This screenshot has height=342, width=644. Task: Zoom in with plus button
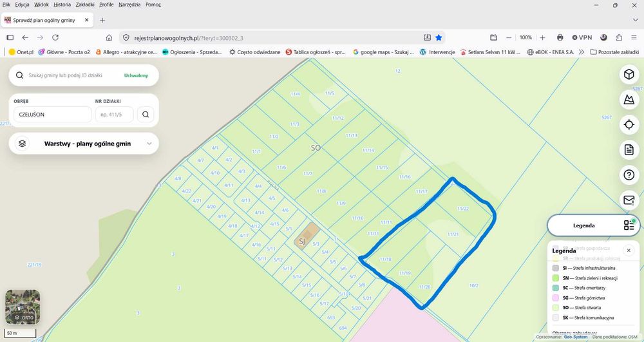542,37
